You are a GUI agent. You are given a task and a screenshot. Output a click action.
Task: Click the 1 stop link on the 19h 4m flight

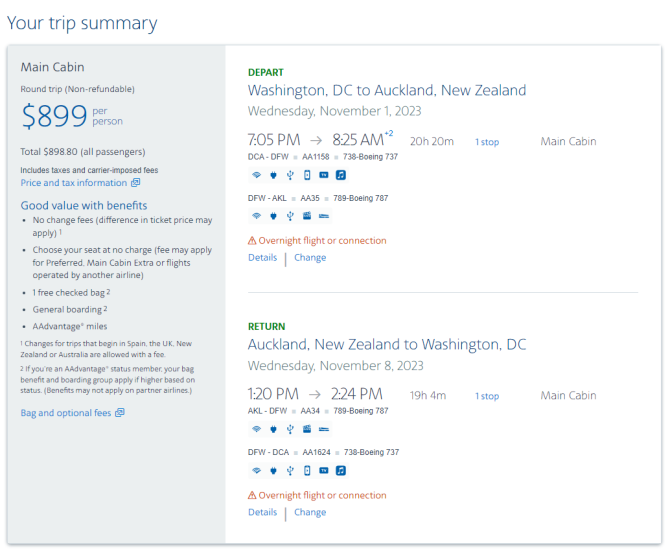click(487, 396)
